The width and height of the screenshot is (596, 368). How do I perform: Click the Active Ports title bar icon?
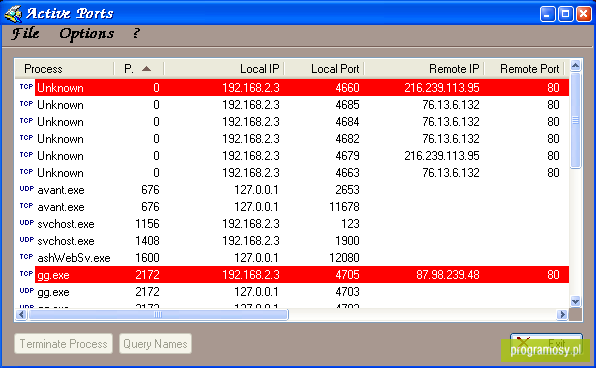pos(13,14)
